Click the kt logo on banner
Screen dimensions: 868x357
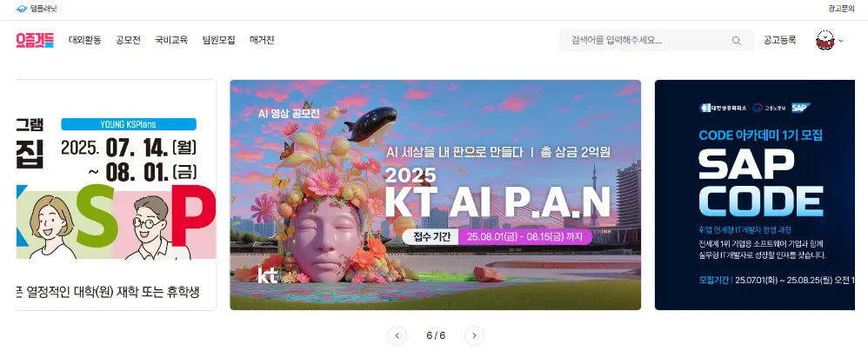267,274
